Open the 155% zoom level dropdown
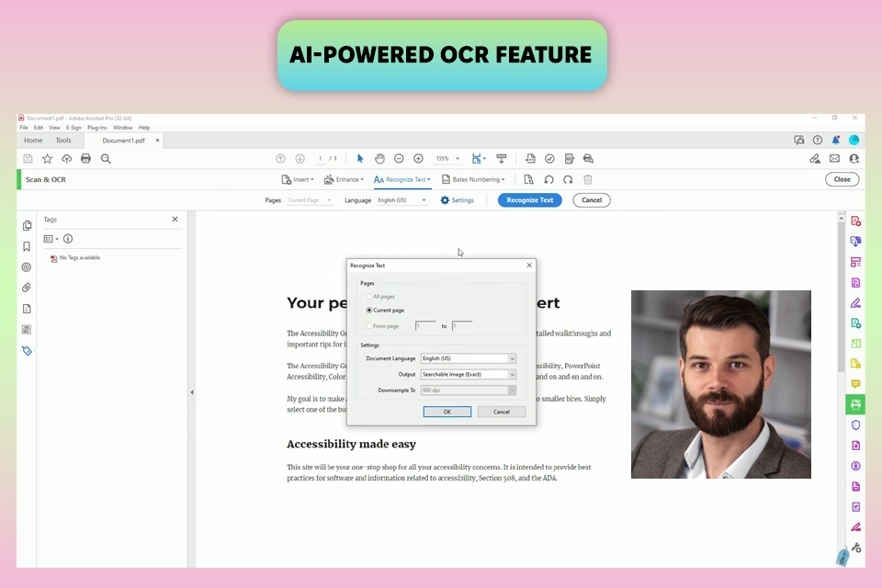The width and height of the screenshot is (882, 588). [447, 159]
